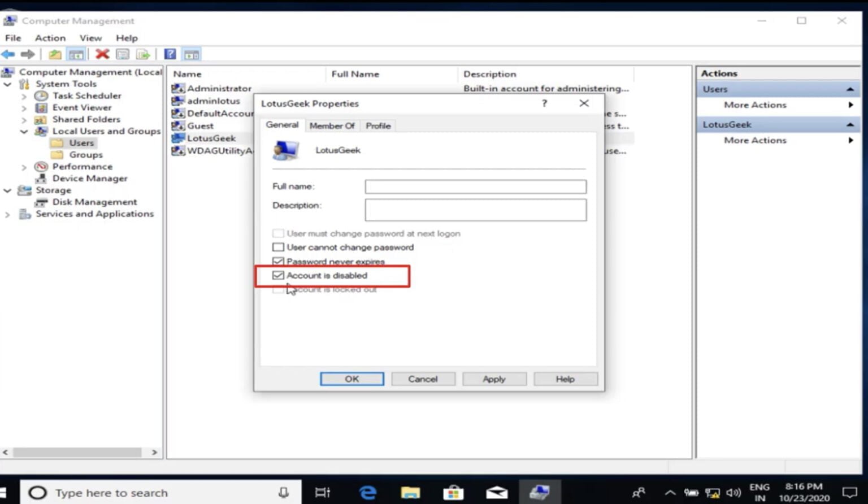
Task: Click the Show/Hide Console Tree icon
Action: click(76, 54)
